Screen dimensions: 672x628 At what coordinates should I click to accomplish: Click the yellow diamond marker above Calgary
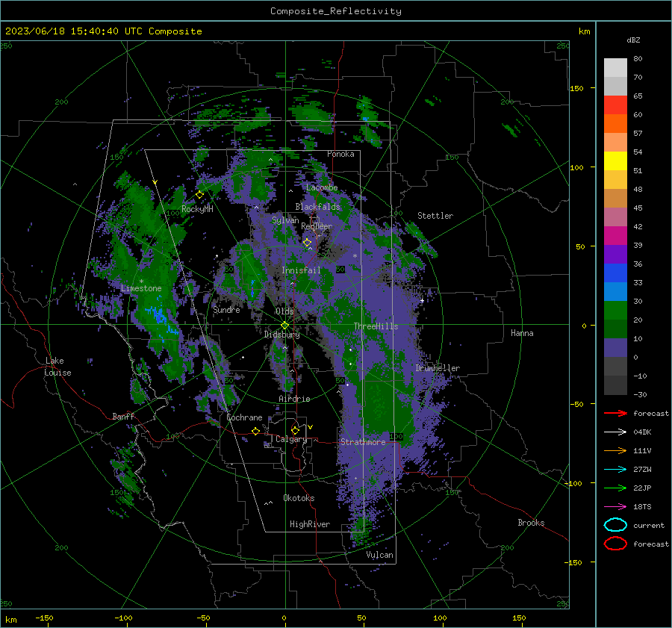[x=295, y=430]
